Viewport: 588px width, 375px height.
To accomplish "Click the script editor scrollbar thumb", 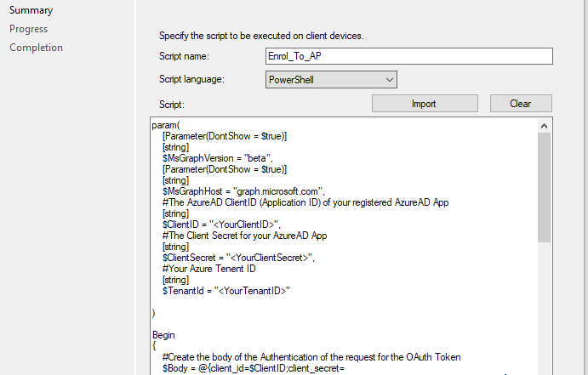I will click(544, 187).
